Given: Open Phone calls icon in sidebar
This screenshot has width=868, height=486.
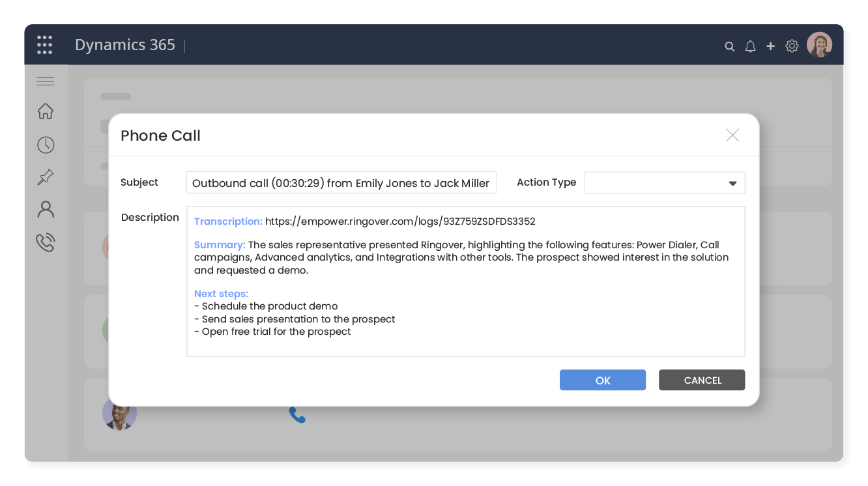Looking at the screenshot, I should [x=46, y=242].
